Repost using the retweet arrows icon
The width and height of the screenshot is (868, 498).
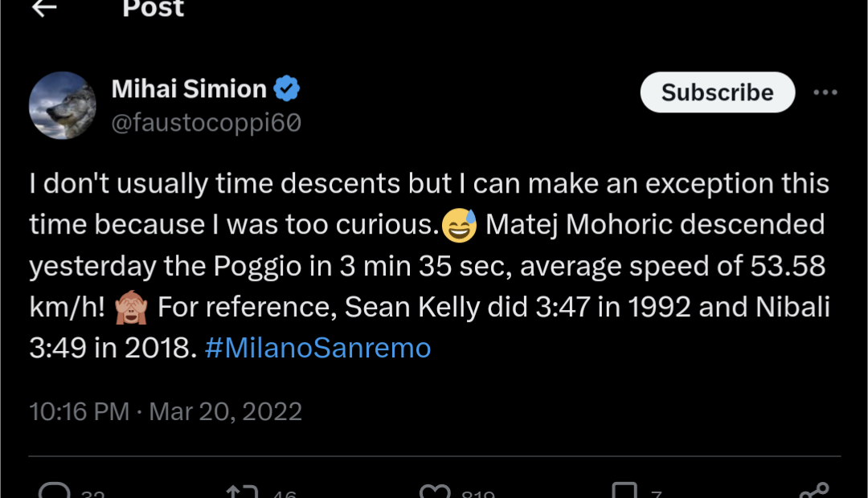coord(240,492)
